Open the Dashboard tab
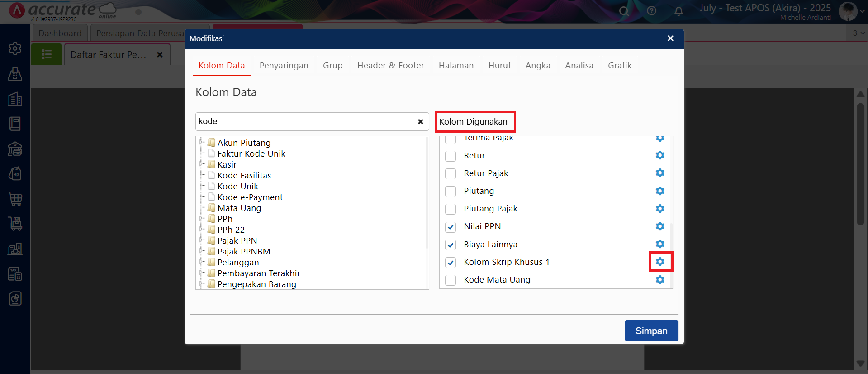 pyautogui.click(x=60, y=34)
